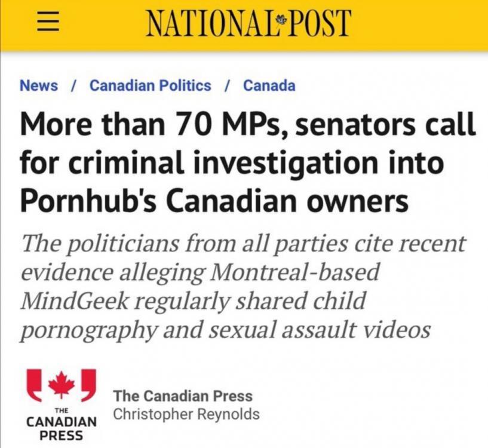
Task: Click the word 'MindGeek' in subheading
Action: coord(74,300)
